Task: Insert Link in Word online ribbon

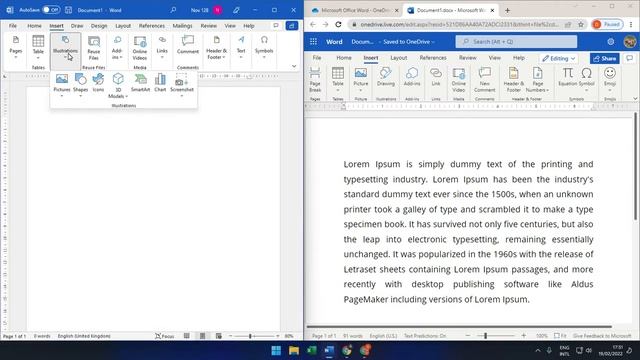Action: pyautogui.click(x=436, y=77)
